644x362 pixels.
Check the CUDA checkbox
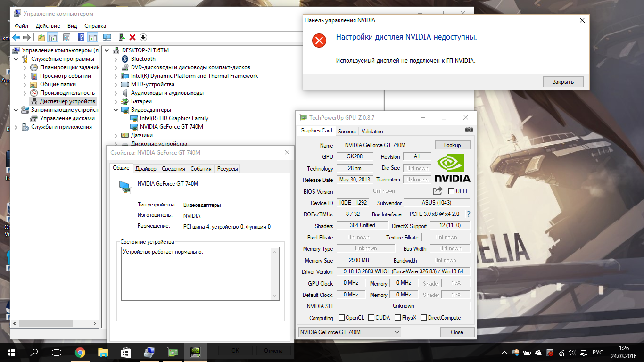[371, 318]
